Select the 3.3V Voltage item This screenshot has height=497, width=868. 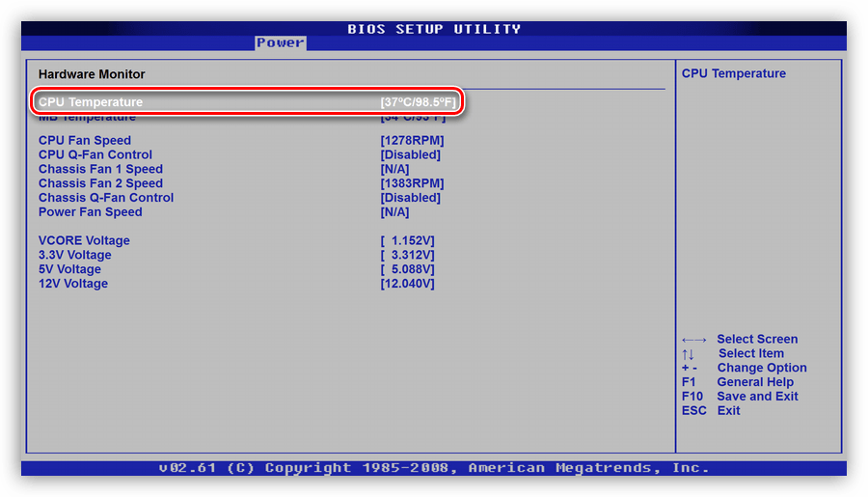(74, 256)
